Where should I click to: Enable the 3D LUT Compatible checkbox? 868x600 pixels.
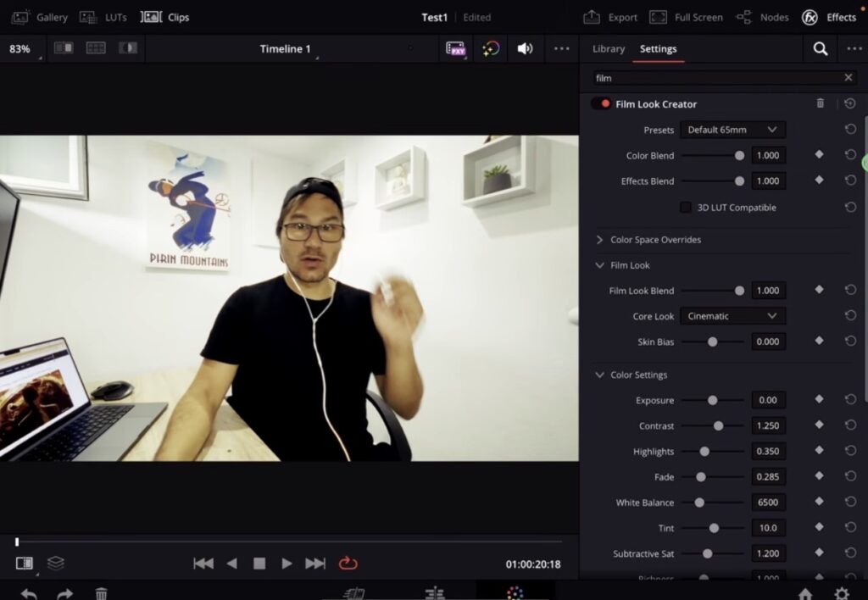click(685, 207)
